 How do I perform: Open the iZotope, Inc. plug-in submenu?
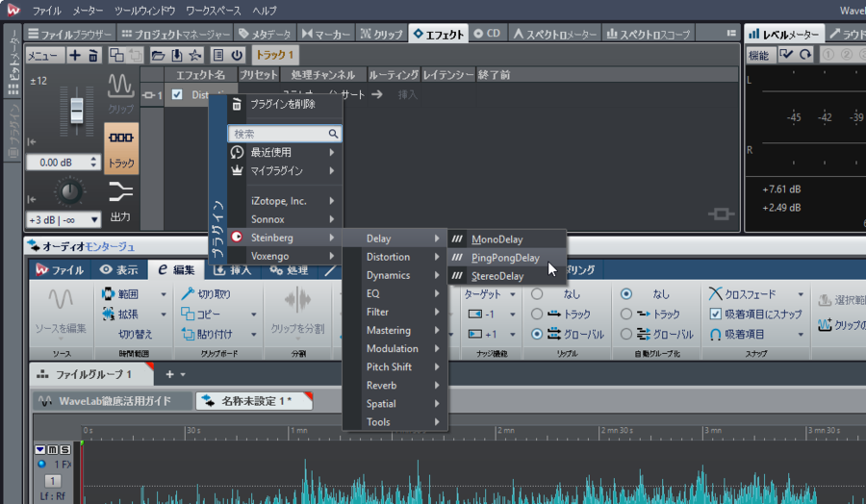tap(285, 201)
